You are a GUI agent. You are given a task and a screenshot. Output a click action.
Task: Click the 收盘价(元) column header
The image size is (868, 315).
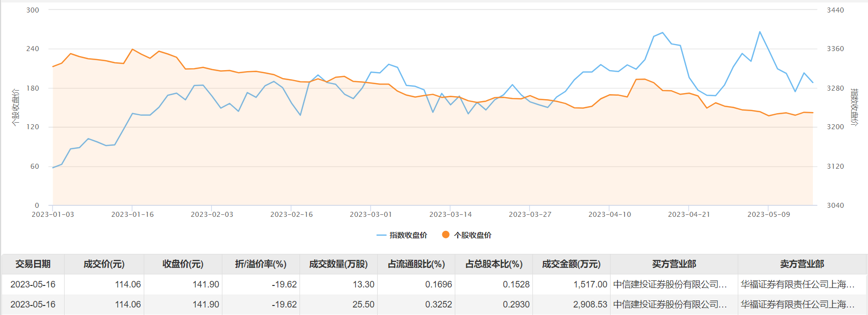pos(183,264)
